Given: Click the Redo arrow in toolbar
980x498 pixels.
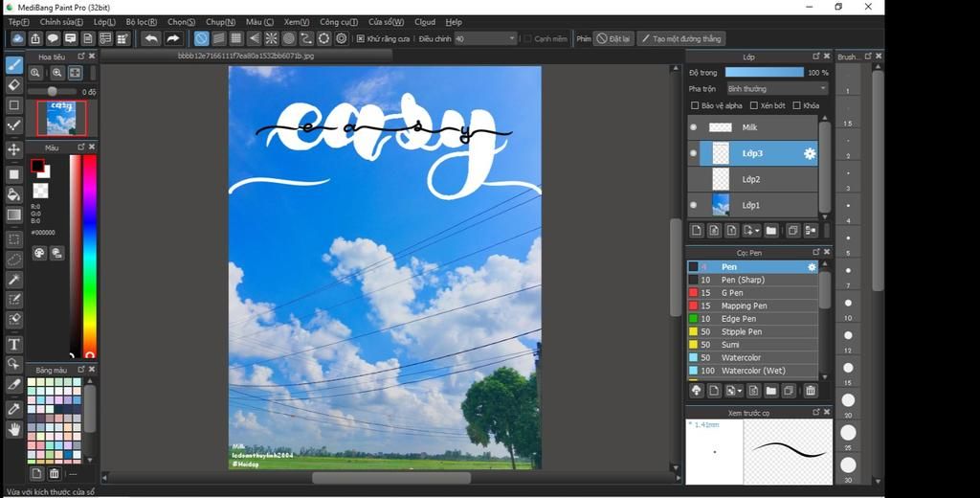Looking at the screenshot, I should point(172,39).
